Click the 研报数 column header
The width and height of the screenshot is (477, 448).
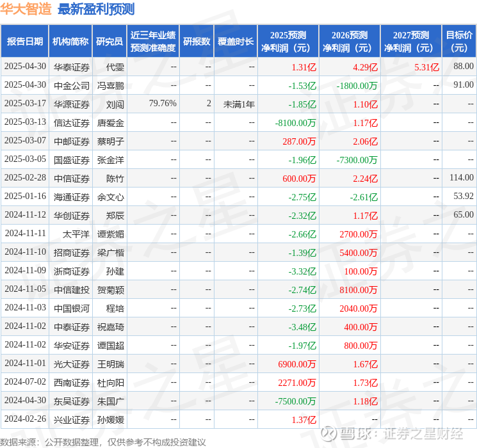click(x=197, y=42)
